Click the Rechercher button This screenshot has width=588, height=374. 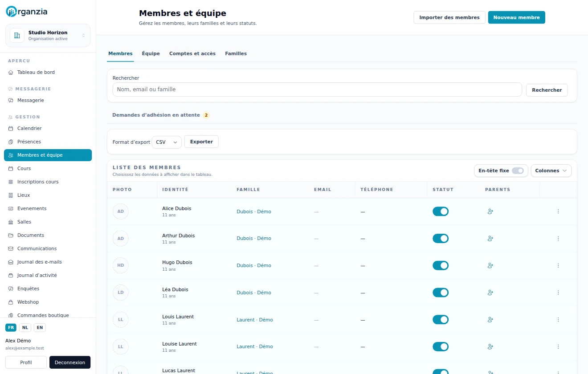click(547, 90)
